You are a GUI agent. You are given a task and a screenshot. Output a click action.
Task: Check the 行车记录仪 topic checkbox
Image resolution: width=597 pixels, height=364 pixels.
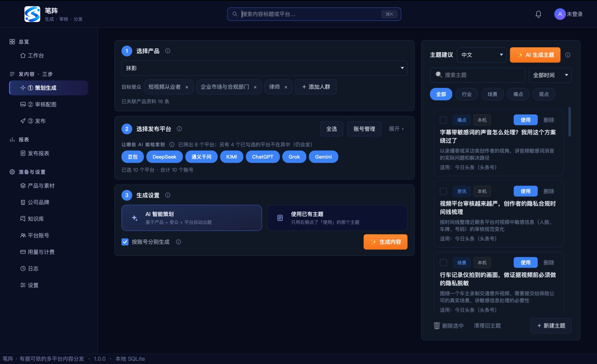[443, 263]
